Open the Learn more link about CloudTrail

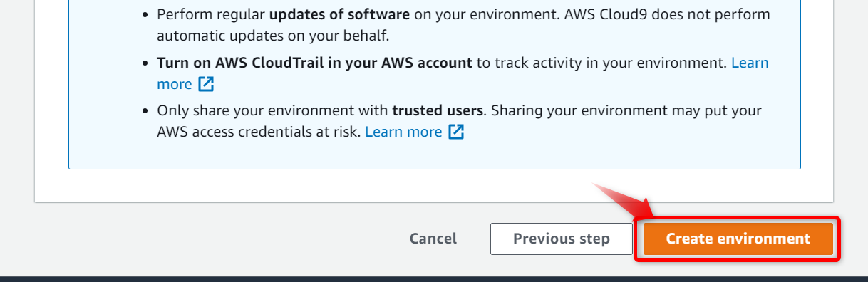[x=462, y=73]
